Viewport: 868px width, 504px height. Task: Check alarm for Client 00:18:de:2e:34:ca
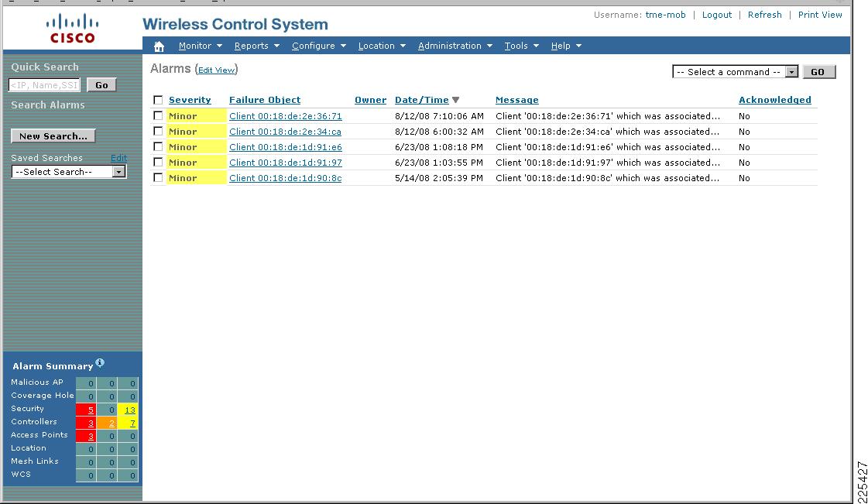click(158, 131)
